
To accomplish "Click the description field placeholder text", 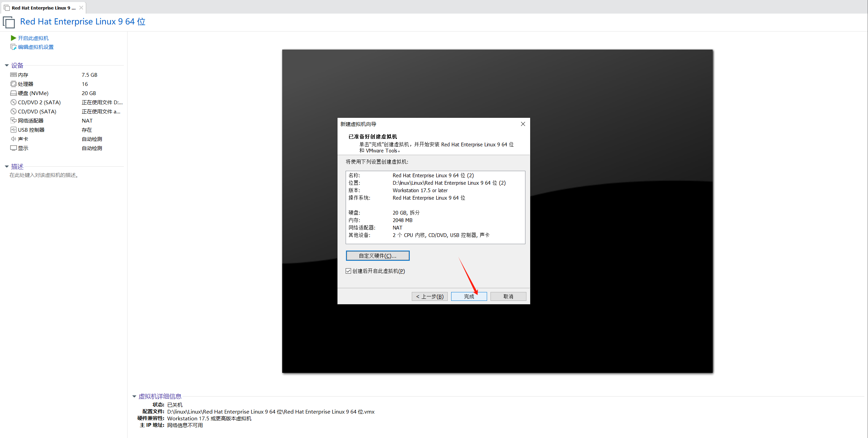I will click(44, 175).
